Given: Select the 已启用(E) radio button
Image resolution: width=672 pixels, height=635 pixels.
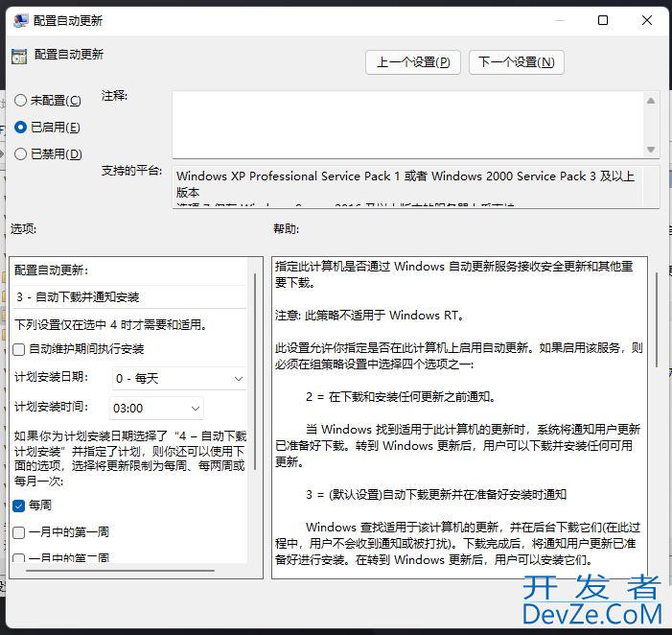Looking at the screenshot, I should point(20,127).
